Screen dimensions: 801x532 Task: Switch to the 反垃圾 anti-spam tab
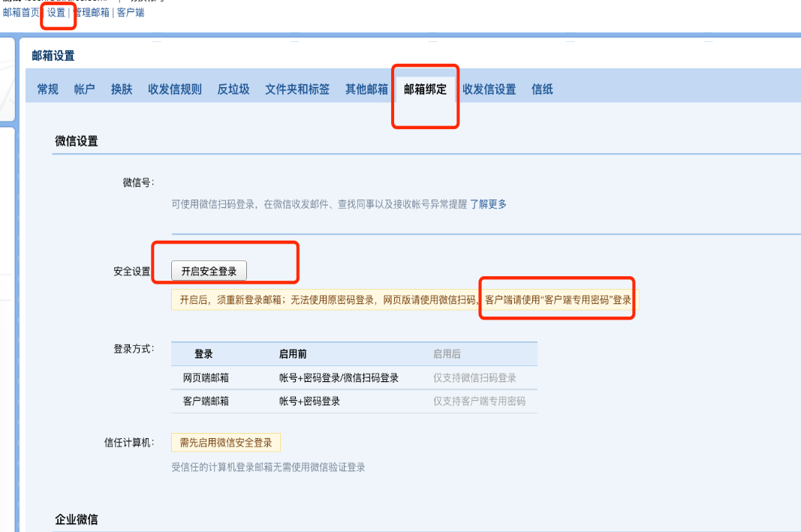tap(233, 89)
